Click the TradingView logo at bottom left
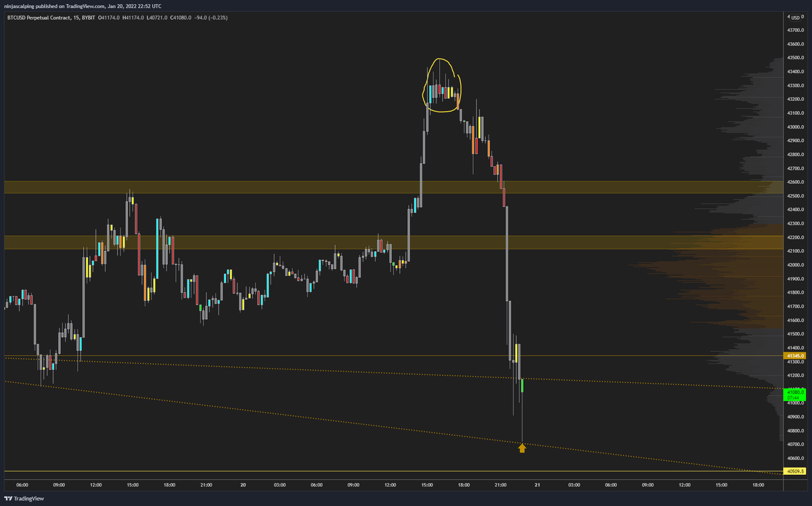812x506 pixels. [x=23, y=499]
